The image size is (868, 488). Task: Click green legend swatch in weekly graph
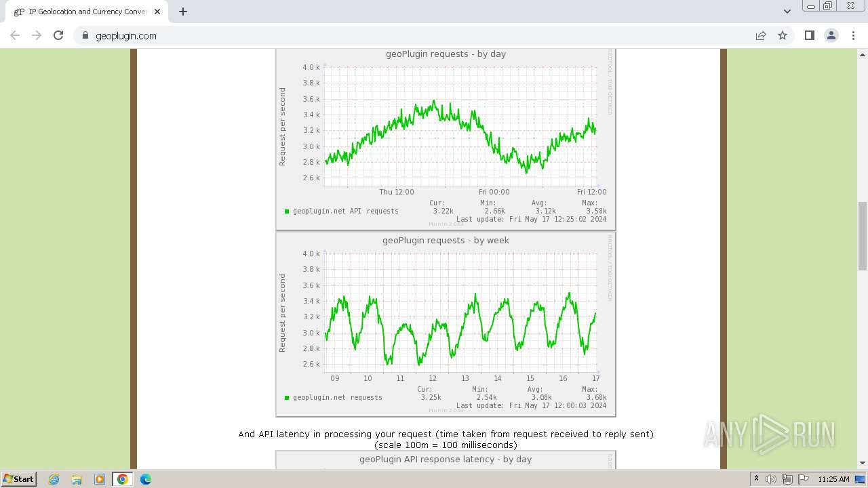coord(287,398)
